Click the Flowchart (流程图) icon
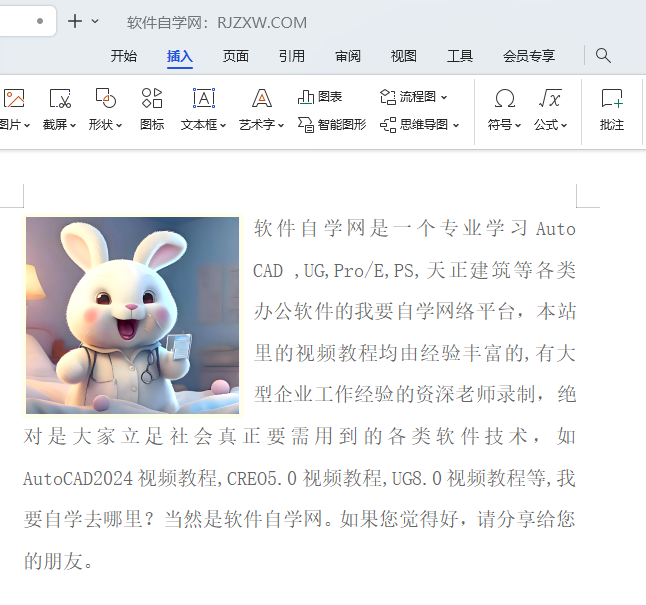Image resolution: width=646 pixels, height=605 pixels. (388, 97)
